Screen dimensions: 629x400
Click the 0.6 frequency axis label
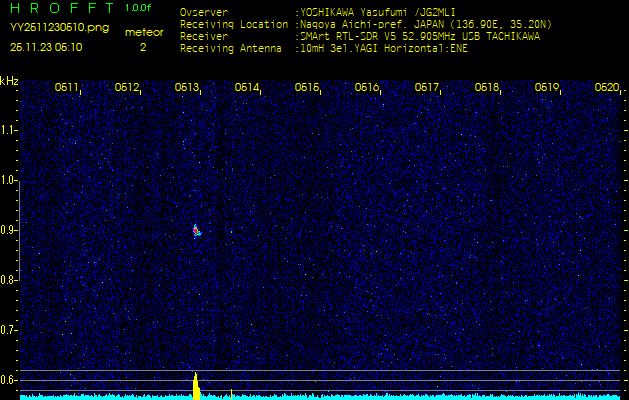pyautogui.click(x=9, y=380)
